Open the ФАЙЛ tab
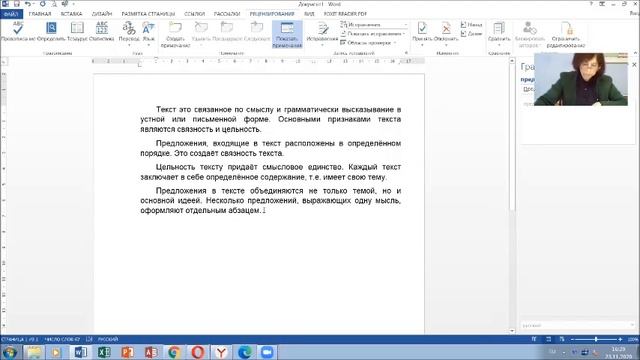Viewport: 640px width, 360px height. pos(11,14)
